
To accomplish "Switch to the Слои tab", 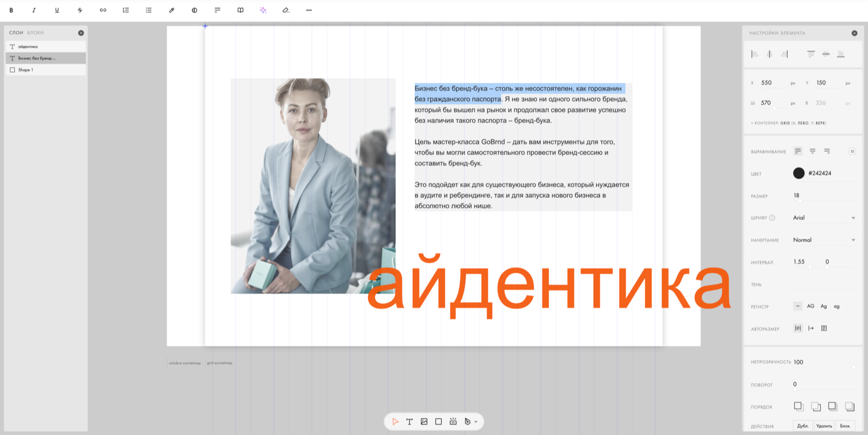I will (x=16, y=33).
